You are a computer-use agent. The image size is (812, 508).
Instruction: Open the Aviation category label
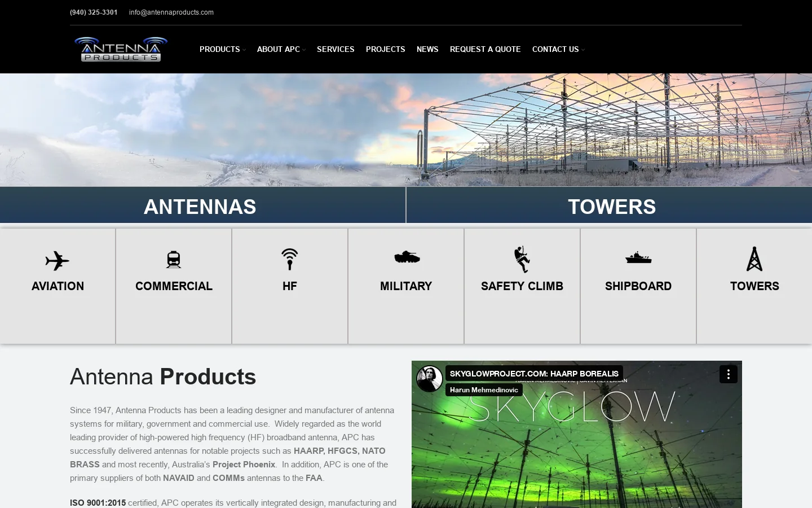[x=58, y=286]
